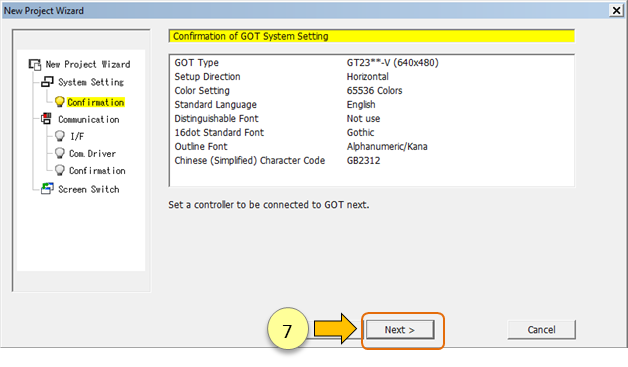Click the 65536 Colors value
This screenshot has height=367, width=628.
point(374,91)
